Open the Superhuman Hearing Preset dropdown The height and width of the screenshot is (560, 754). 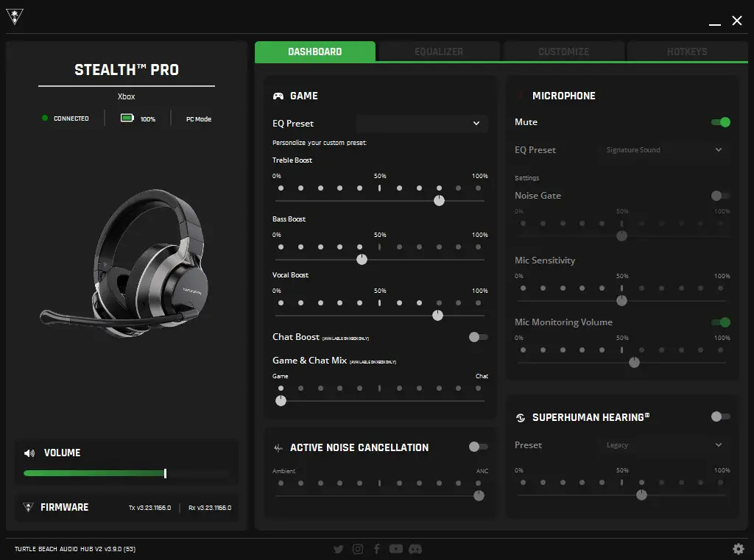(664, 445)
